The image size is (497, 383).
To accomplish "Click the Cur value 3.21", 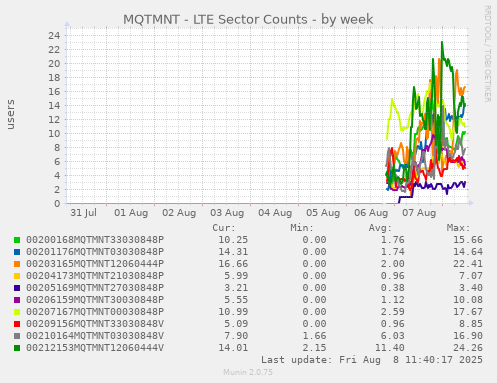I will point(236,288).
